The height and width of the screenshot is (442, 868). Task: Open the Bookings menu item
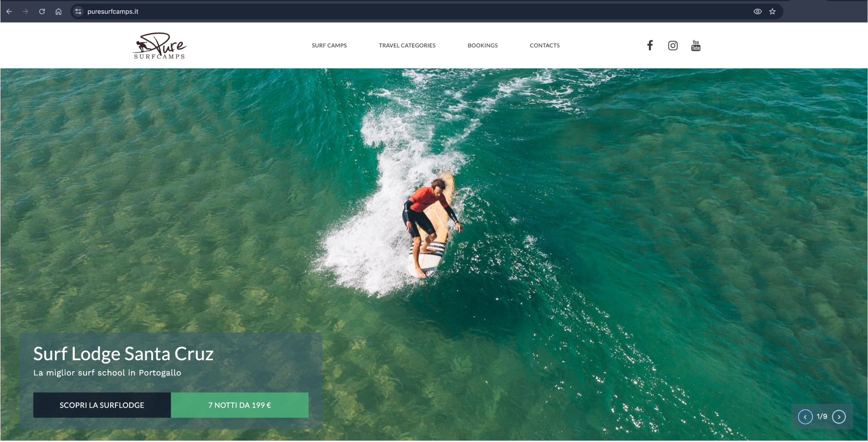pos(483,45)
